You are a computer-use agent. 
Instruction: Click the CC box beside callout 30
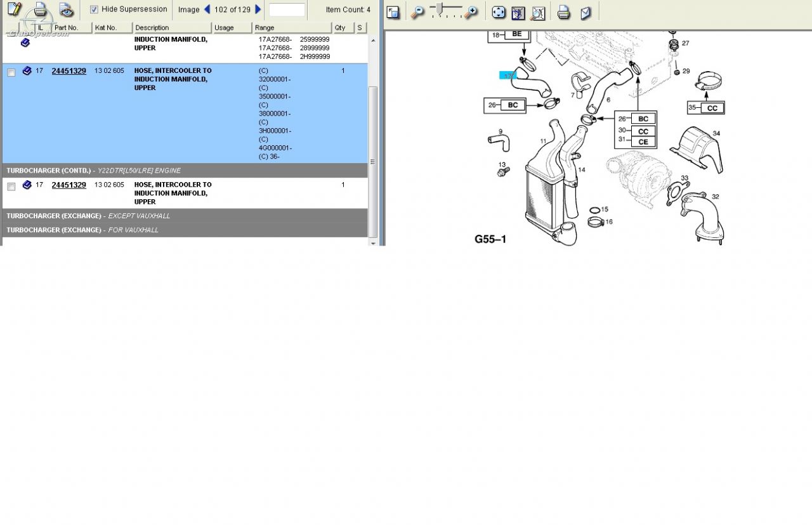coord(643,131)
